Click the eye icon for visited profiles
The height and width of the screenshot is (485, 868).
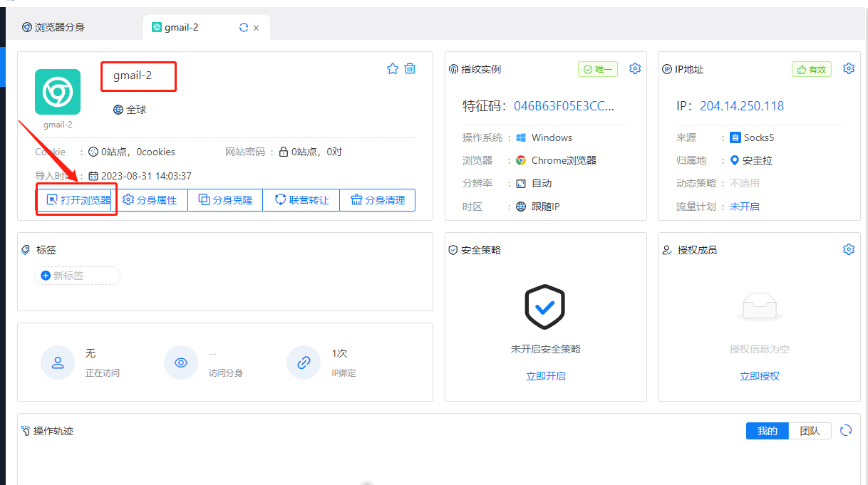coord(181,363)
